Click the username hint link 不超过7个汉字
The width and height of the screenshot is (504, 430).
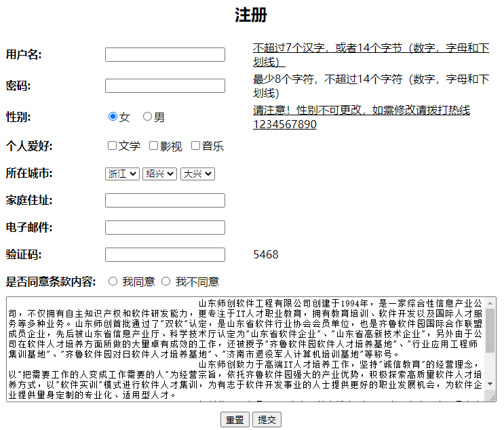(x=371, y=55)
